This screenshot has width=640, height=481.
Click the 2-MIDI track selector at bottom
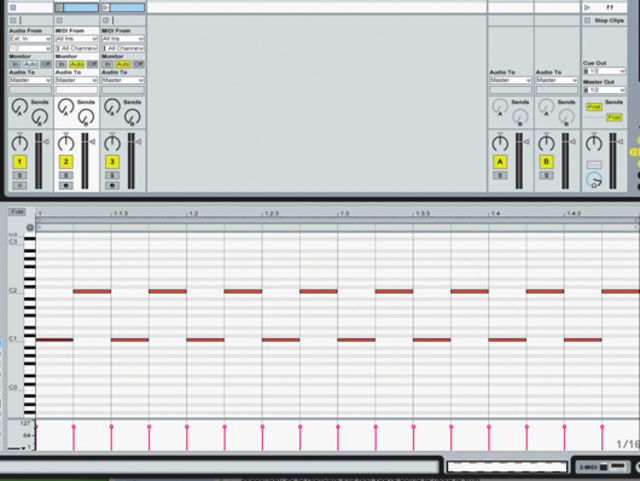click(x=602, y=467)
